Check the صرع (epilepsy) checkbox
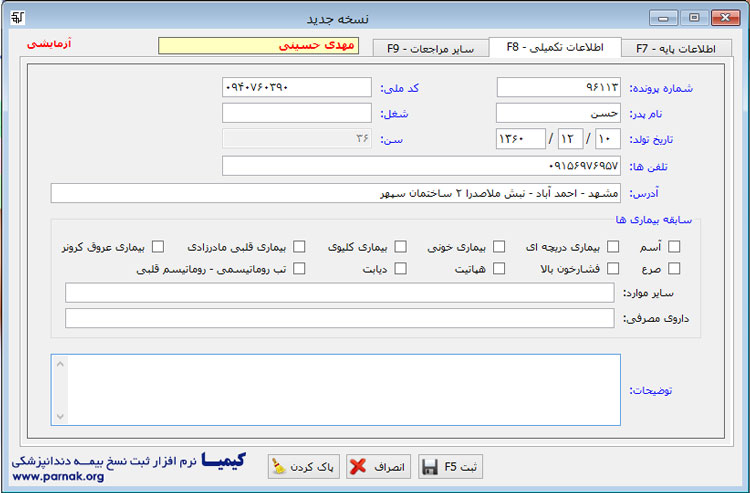Viewport: 750px width, 493px height. 674,268
